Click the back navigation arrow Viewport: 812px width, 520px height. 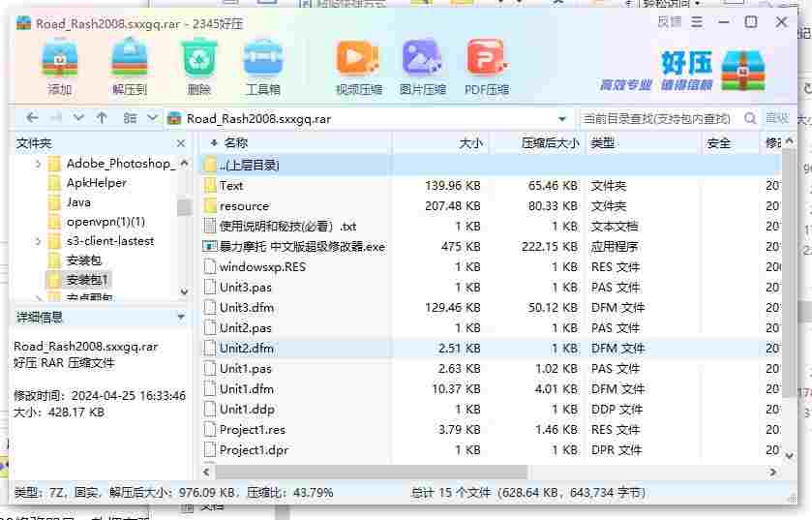click(32, 118)
